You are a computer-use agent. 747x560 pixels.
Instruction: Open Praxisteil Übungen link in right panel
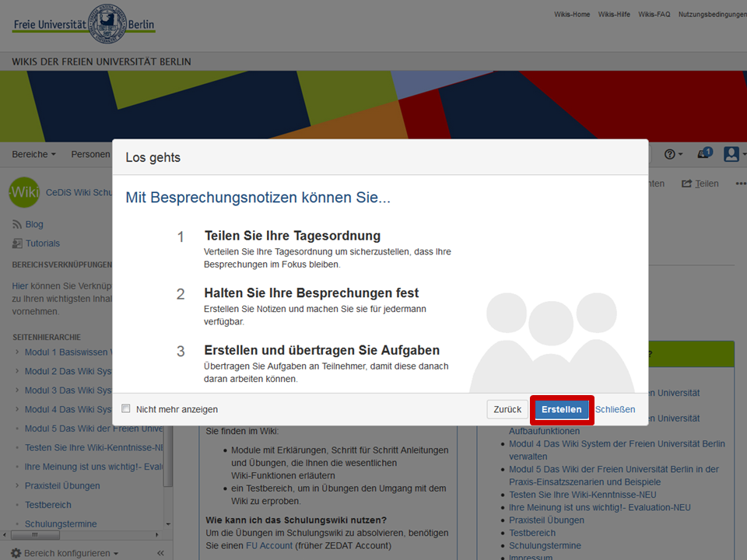point(546,520)
